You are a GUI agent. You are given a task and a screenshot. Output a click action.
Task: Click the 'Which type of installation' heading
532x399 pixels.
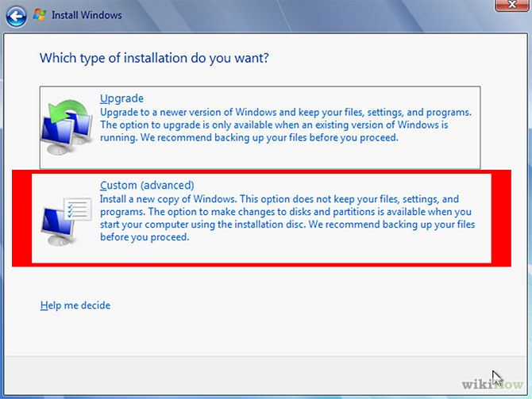coord(154,59)
